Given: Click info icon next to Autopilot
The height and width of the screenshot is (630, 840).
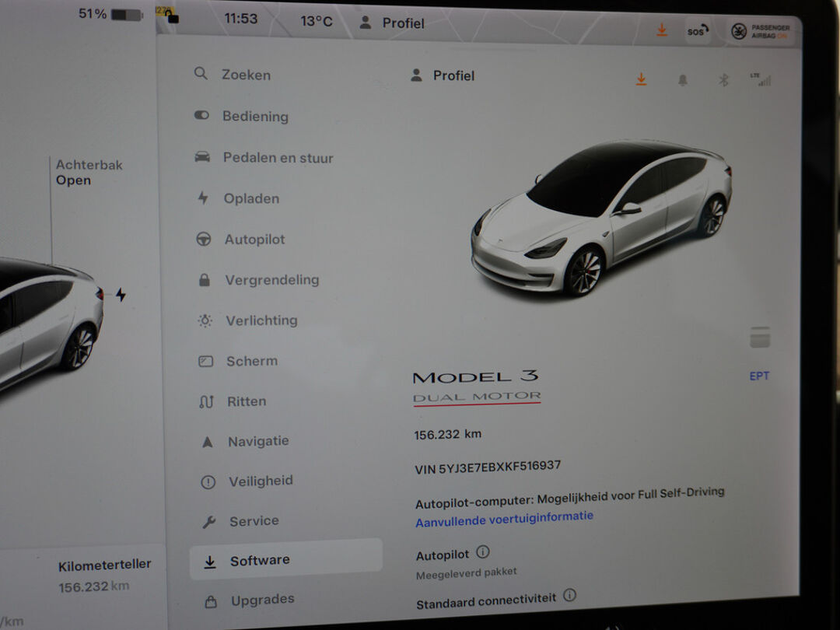Looking at the screenshot, I should 483,551.
